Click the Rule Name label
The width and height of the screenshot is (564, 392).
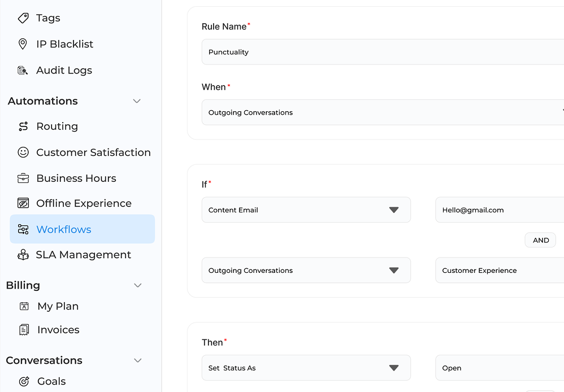click(x=224, y=27)
